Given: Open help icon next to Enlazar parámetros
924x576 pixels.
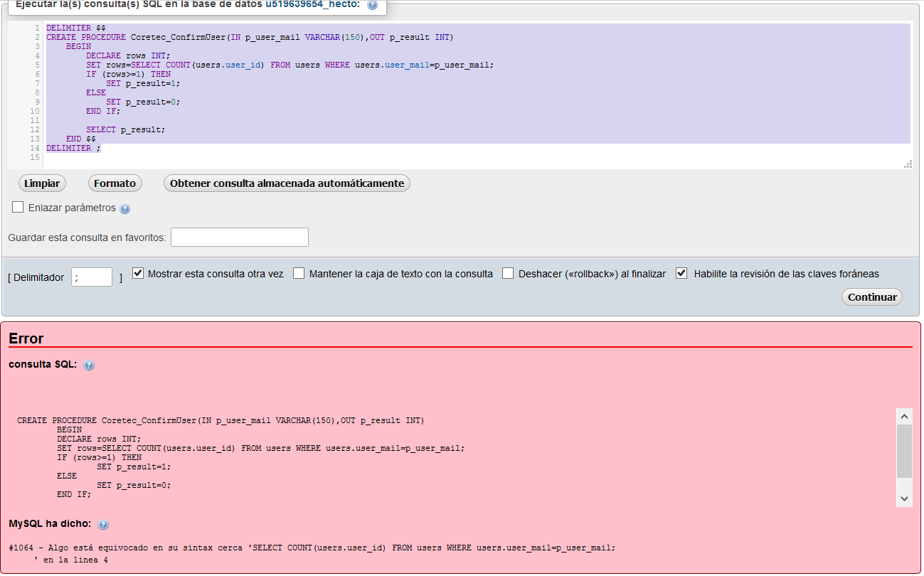Looking at the screenshot, I should (x=125, y=209).
